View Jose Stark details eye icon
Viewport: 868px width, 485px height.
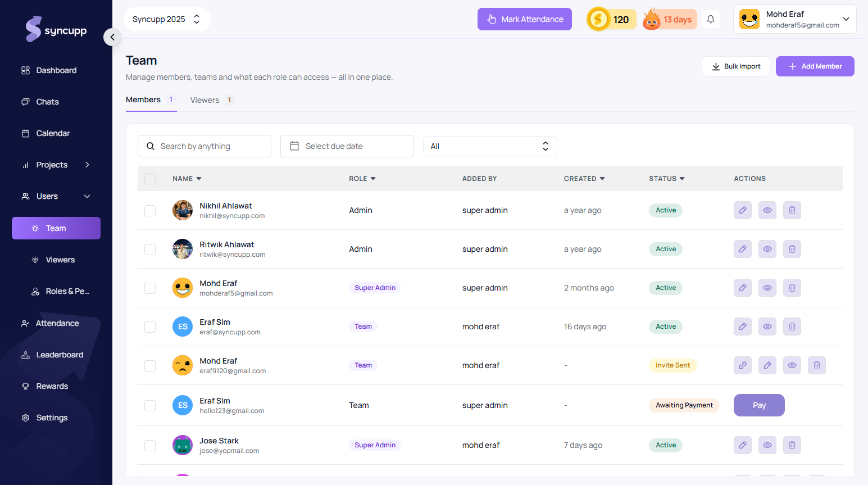[x=767, y=445]
